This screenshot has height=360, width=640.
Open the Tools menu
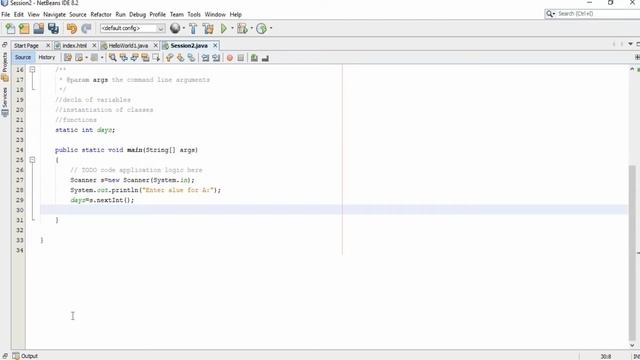coord(194,14)
